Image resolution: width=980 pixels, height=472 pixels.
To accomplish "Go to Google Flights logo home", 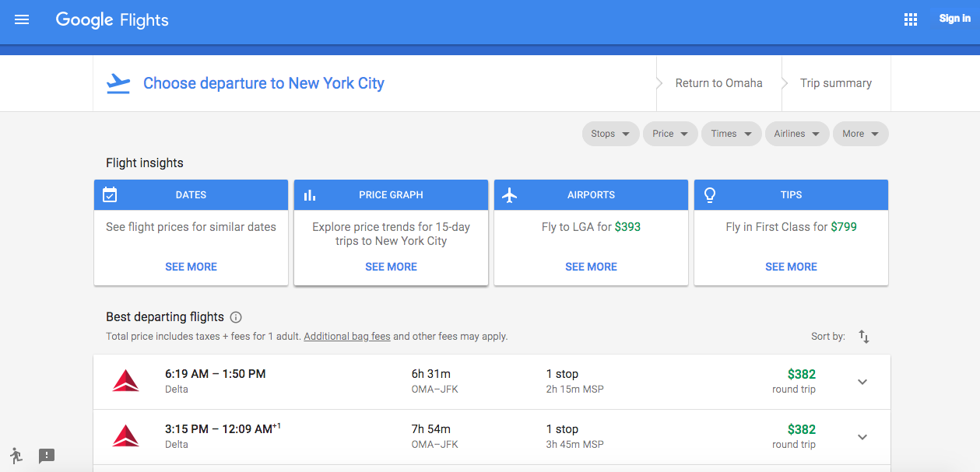I will click(x=112, y=20).
